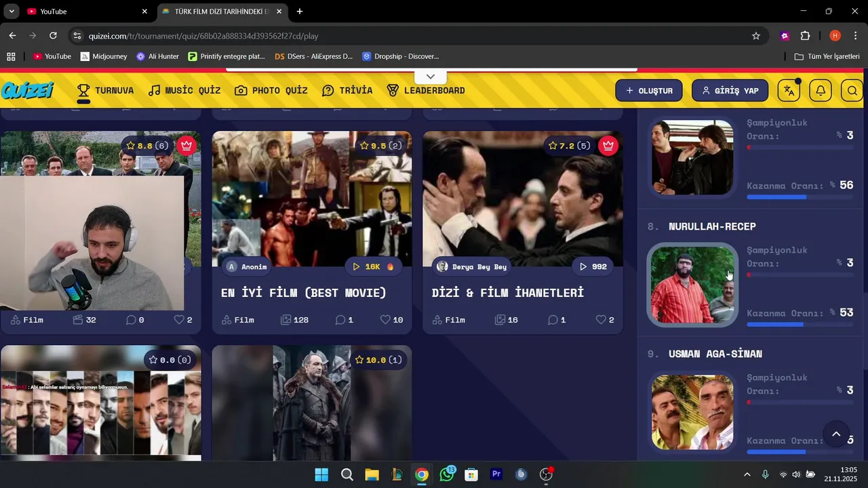Go back to previous page

[x=12, y=36]
